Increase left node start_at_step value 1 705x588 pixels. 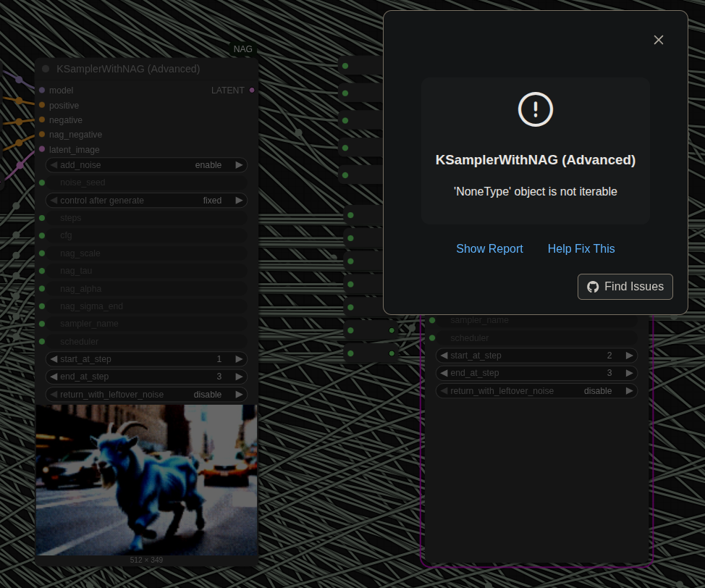pyautogui.click(x=239, y=359)
